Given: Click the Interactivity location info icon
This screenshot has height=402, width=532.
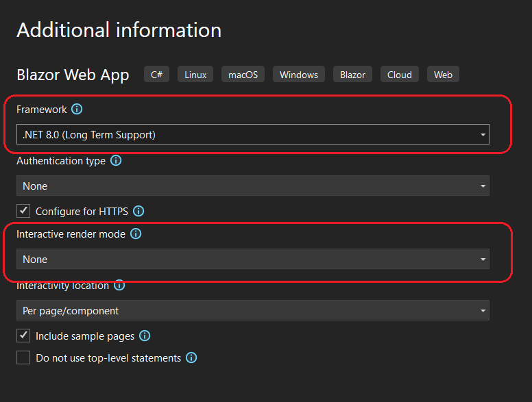Looking at the screenshot, I should [x=119, y=286].
